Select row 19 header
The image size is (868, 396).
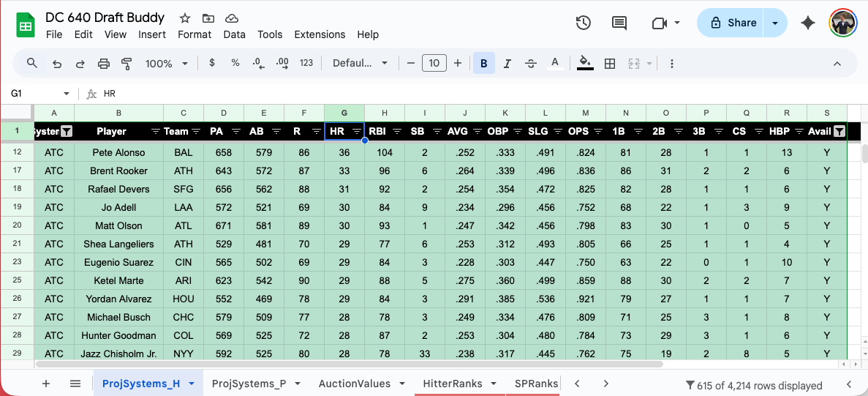point(17,207)
